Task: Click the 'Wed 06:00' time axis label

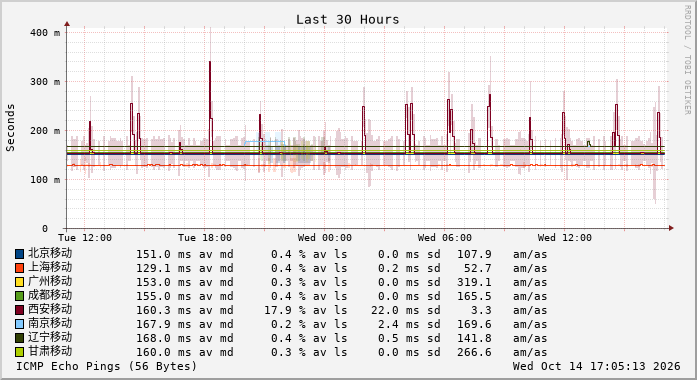Action: pos(445,238)
